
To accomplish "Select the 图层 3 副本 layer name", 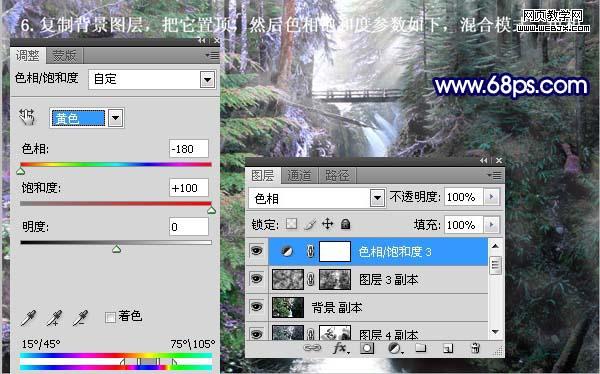I will pos(388,280).
